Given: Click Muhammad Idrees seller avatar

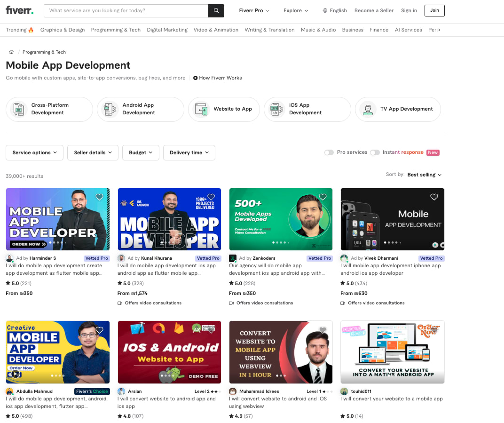Looking at the screenshot, I should [x=233, y=391].
